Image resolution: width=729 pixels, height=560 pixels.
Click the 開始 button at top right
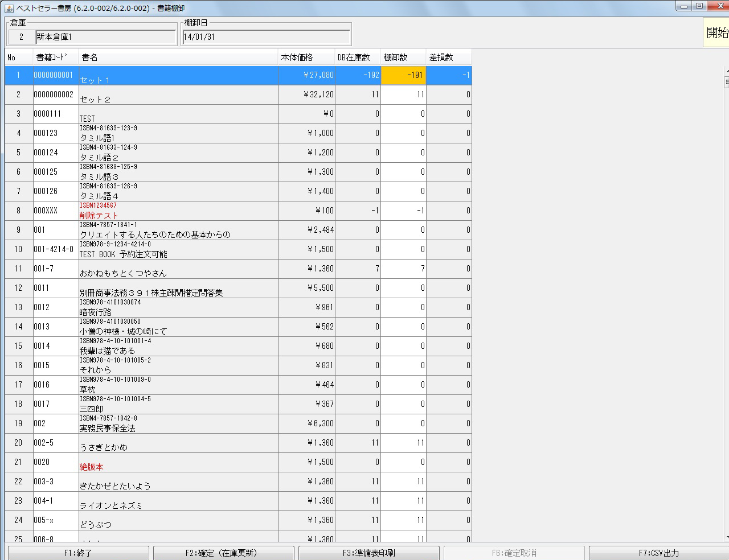716,33
